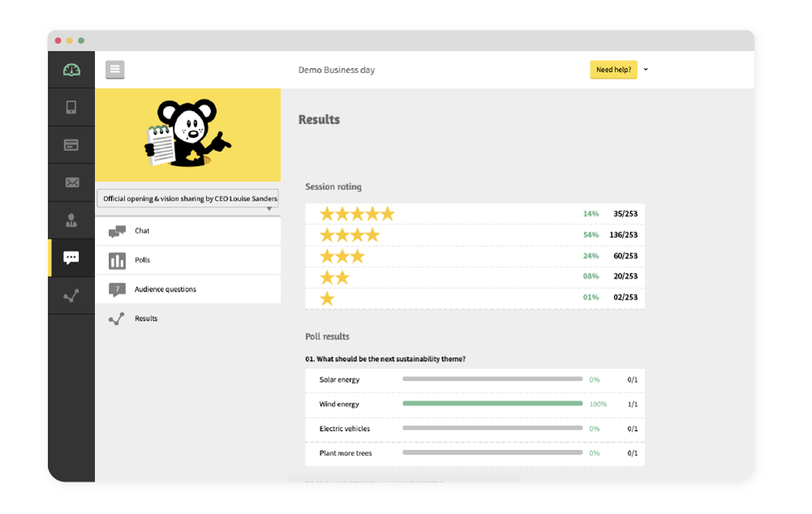This screenshot has height=514, width=812.
Task: Click the 35/253 vote count
Action: pyautogui.click(x=625, y=214)
